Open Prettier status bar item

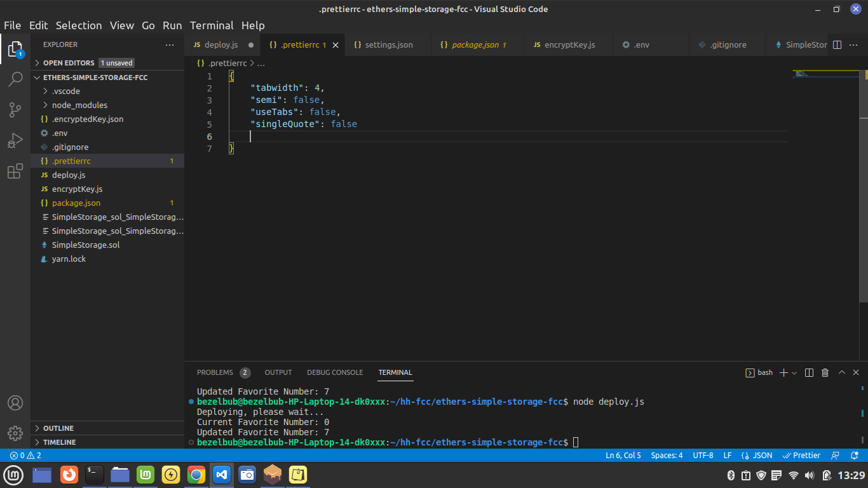click(802, 456)
